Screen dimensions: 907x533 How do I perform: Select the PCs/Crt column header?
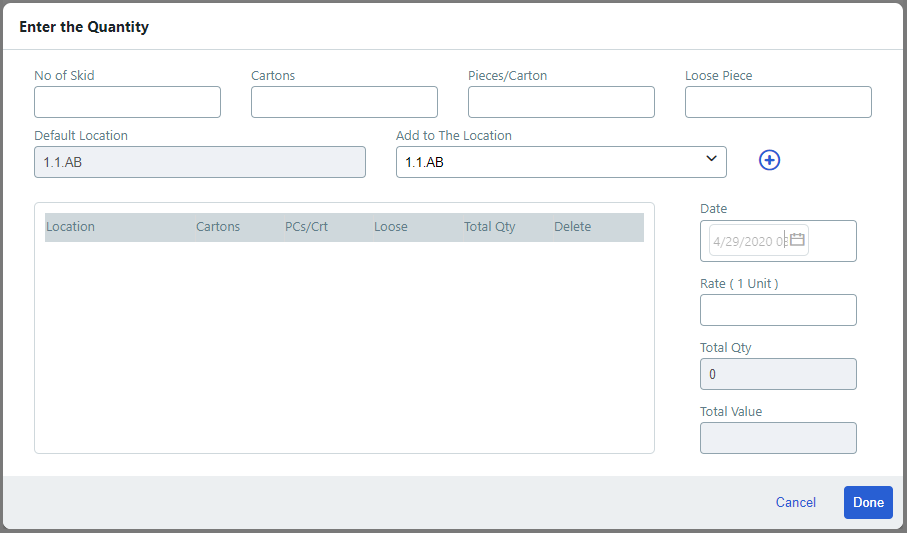click(306, 227)
